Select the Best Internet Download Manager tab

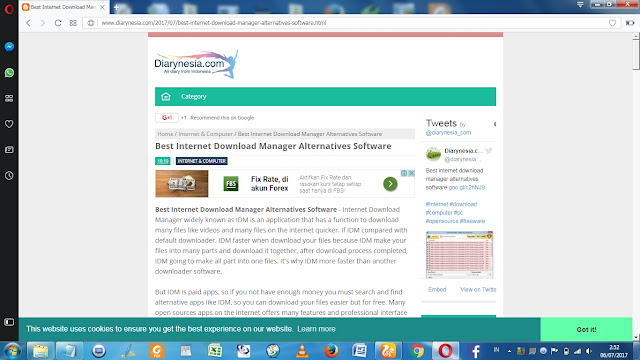click(x=63, y=7)
